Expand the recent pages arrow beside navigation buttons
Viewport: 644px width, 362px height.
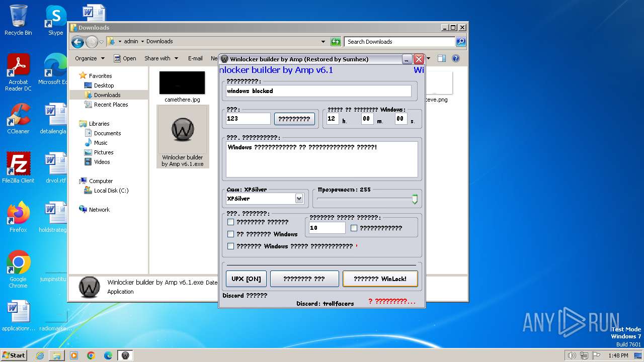tap(102, 42)
